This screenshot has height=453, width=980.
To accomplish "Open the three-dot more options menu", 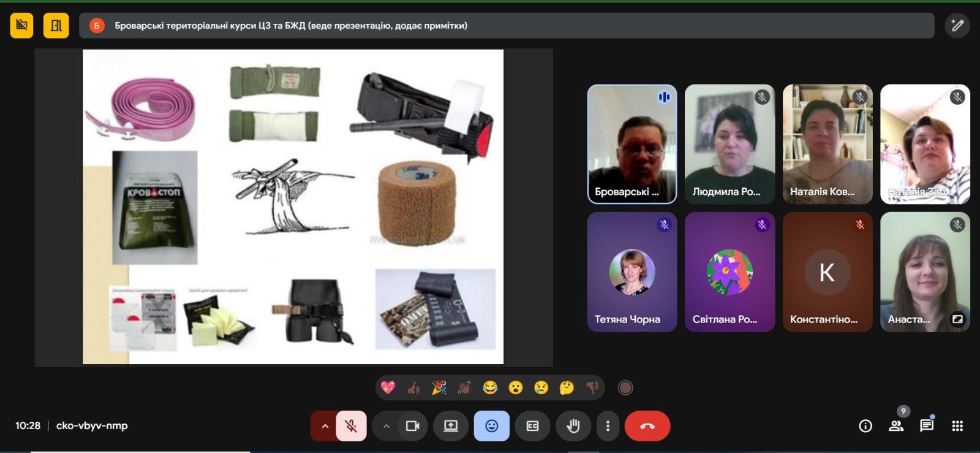I will (608, 426).
